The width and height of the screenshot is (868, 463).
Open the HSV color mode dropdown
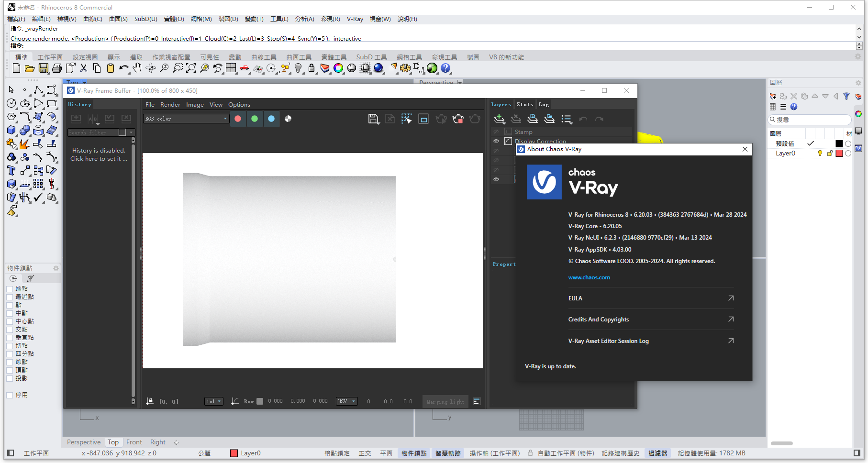[347, 401]
